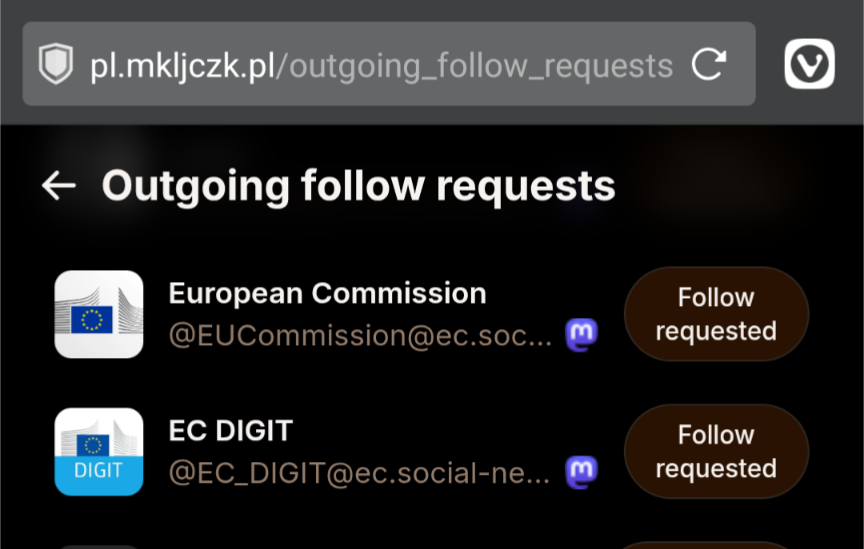Viewport: 864px width, 549px height.
Task: Click the Mastodon icon beside EC DIGIT
Action: pyautogui.click(x=581, y=471)
